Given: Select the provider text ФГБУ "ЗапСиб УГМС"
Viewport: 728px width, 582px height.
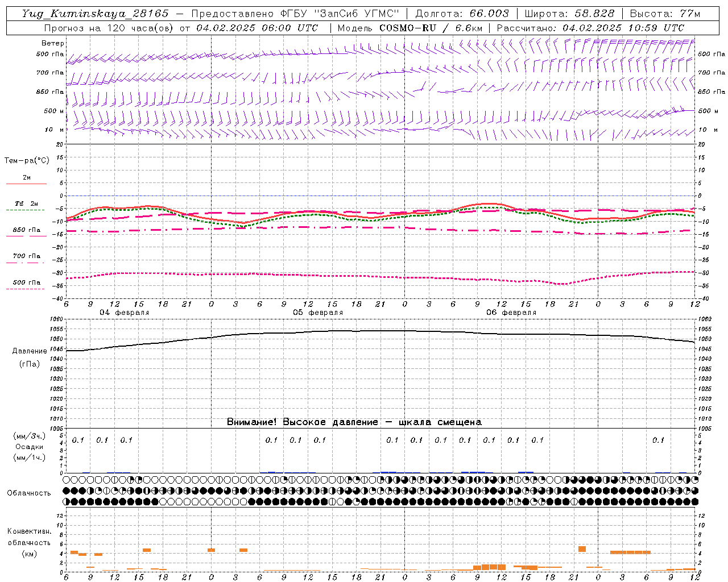Looking at the screenshot, I should [x=340, y=14].
